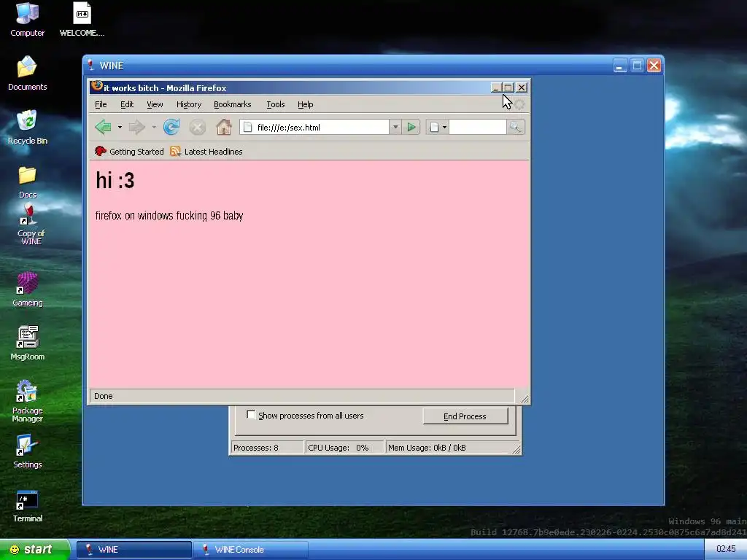Switch to WINE Console taskbar button
The image size is (747, 560).
[x=251, y=550]
